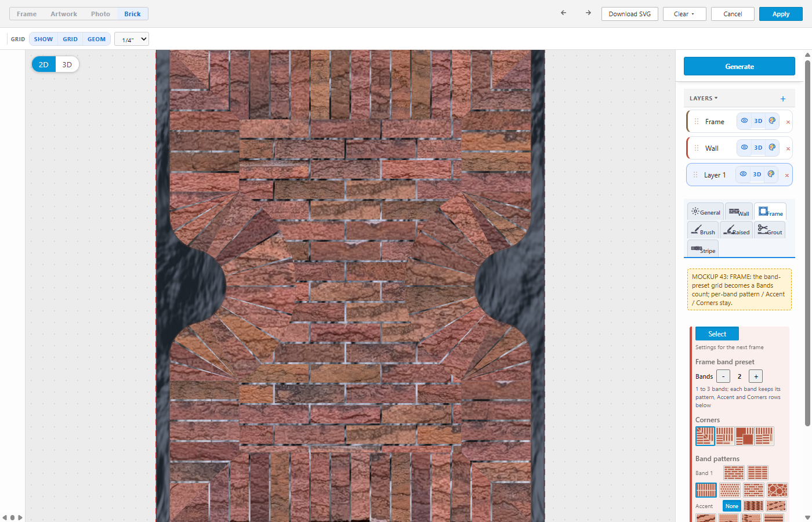Select the cobblestone band pattern
The image size is (812, 522).
click(777, 490)
